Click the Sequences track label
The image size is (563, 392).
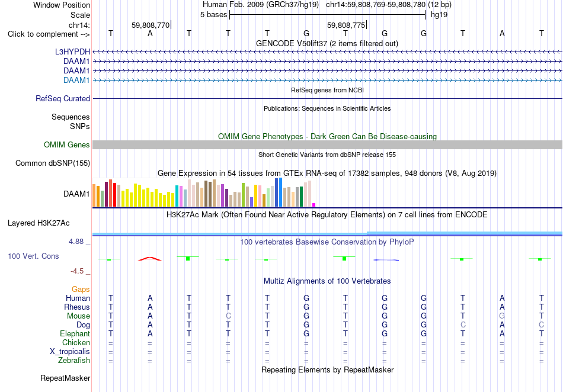(x=71, y=117)
